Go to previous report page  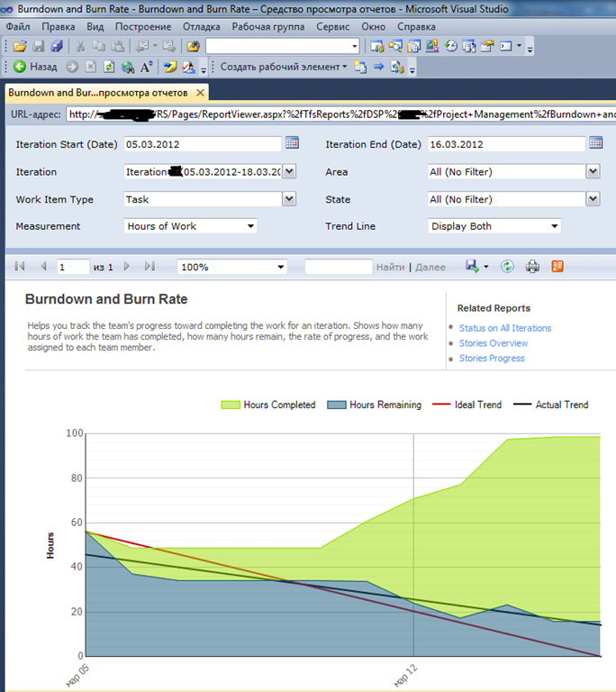(x=43, y=266)
